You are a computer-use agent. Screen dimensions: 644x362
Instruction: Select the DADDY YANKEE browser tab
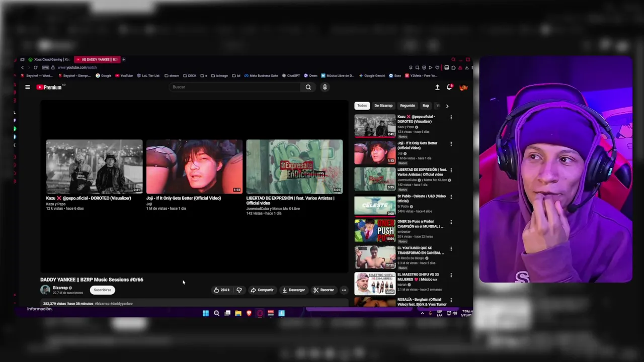[x=96, y=59]
